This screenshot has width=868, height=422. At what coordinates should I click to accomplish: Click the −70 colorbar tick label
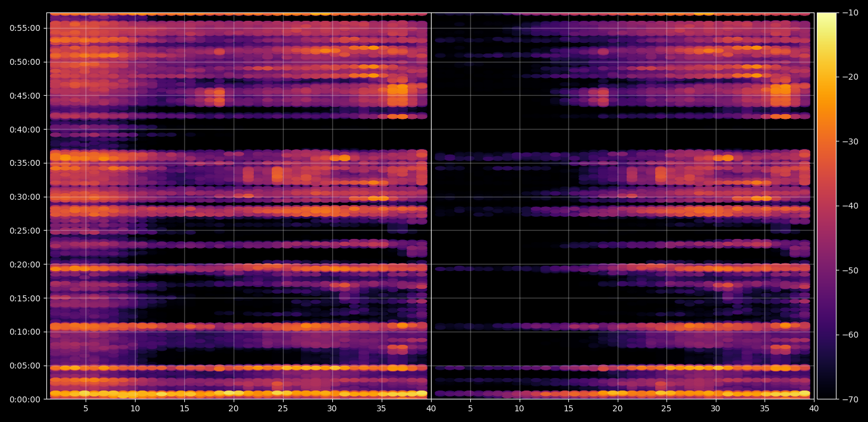tap(849, 399)
